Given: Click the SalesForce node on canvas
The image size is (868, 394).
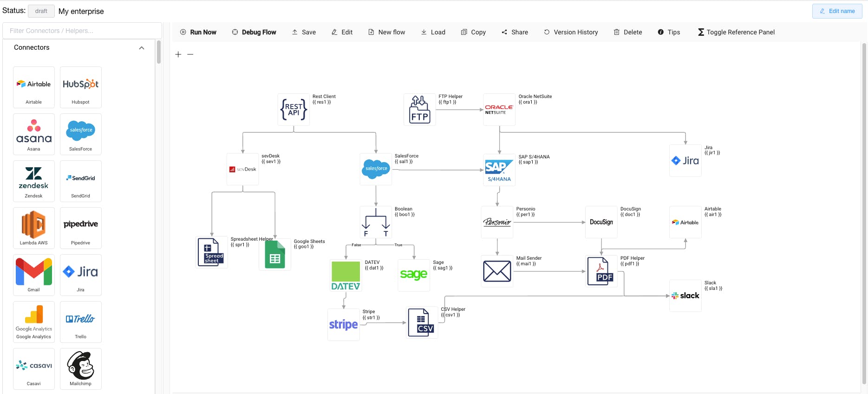Looking at the screenshot, I should coord(376,169).
